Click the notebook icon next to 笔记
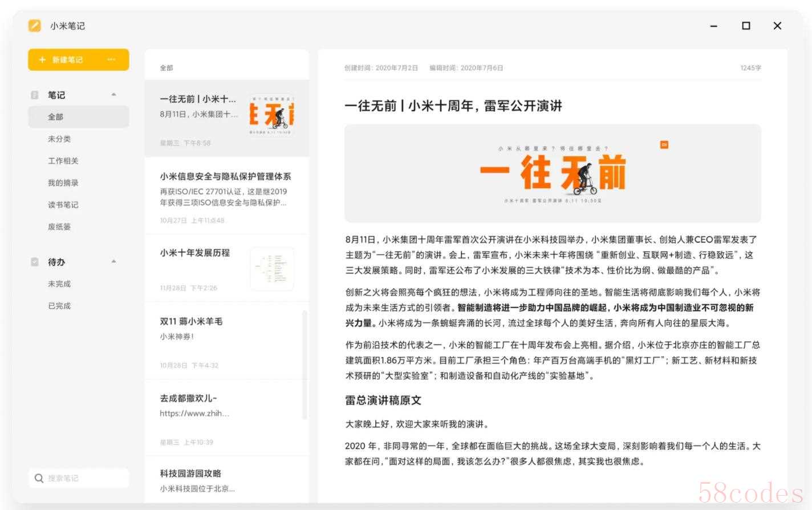The height and width of the screenshot is (510, 812). tap(35, 95)
